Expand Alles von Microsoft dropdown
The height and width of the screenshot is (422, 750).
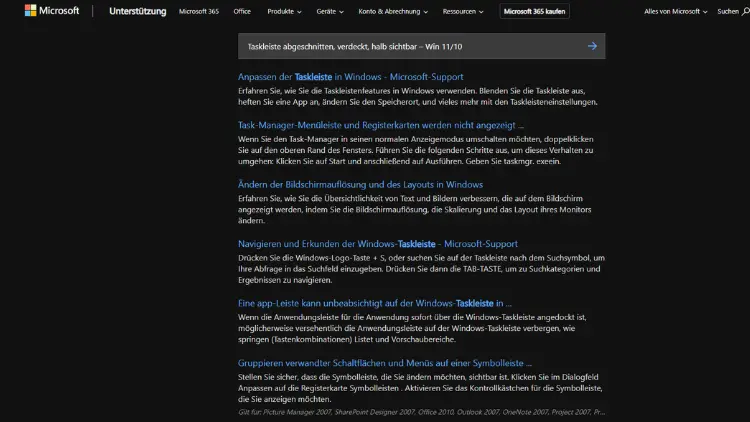[675, 11]
